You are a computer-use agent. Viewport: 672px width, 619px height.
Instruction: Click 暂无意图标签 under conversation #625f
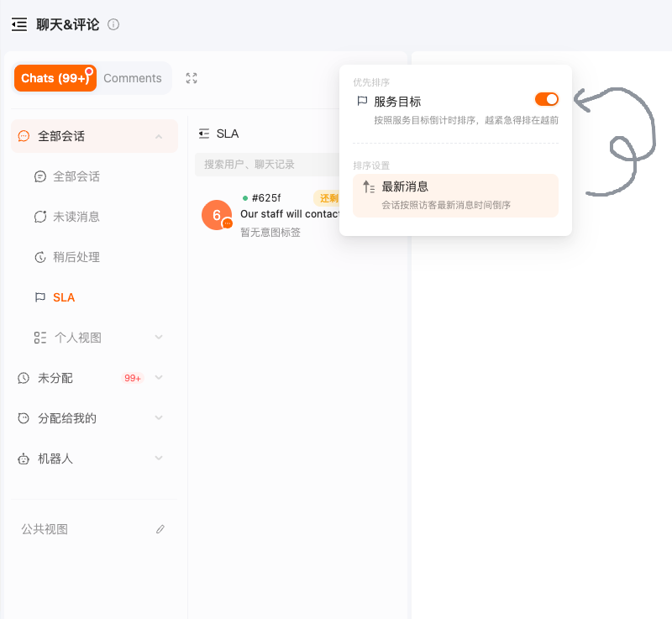[270, 233]
